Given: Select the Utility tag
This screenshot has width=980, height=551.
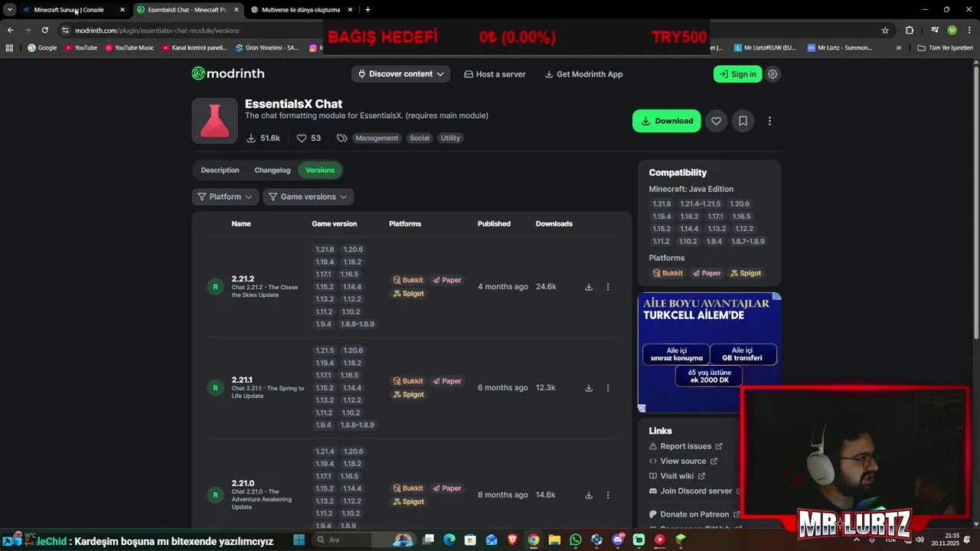Looking at the screenshot, I should (450, 138).
